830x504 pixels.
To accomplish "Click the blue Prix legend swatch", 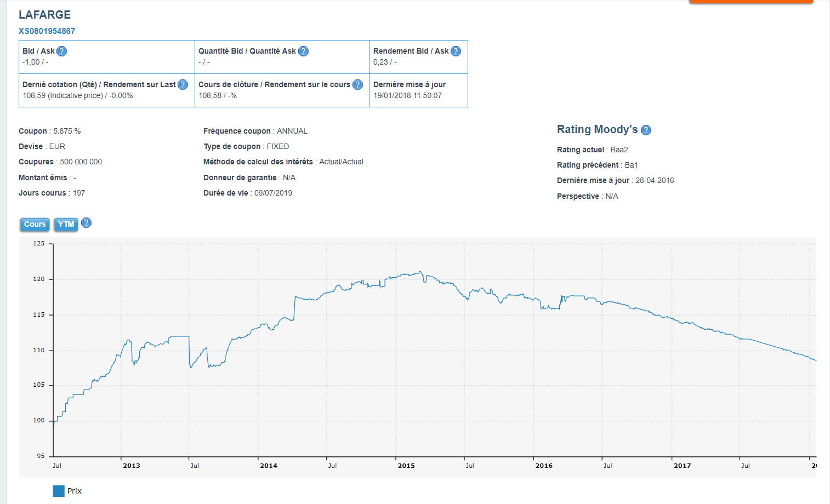I will 59,491.
